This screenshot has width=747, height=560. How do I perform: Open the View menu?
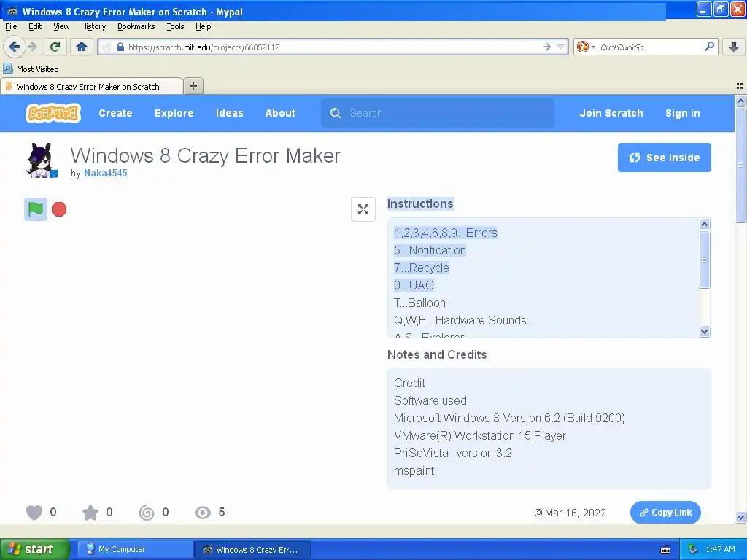pyautogui.click(x=61, y=27)
